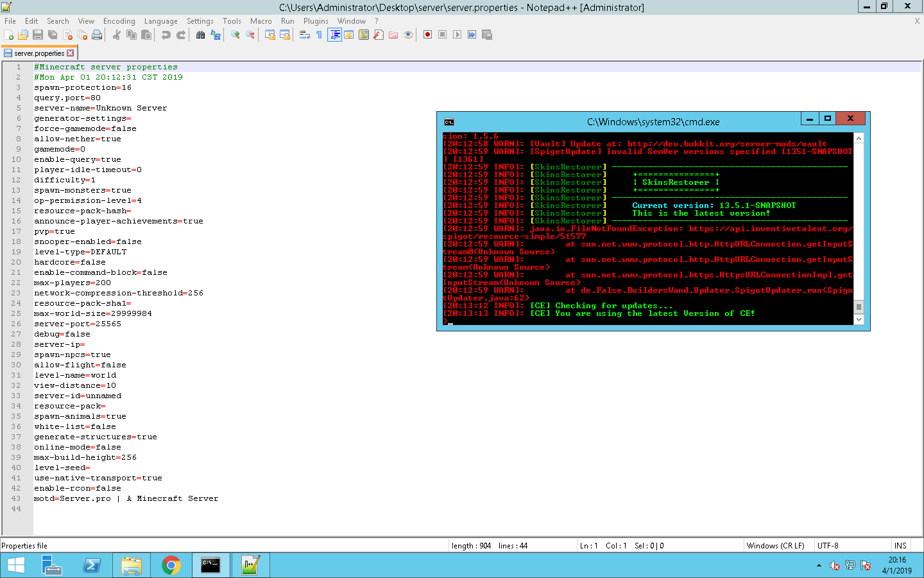924x578 pixels.
Task: Open Chrome from the taskbar
Action: (171, 565)
